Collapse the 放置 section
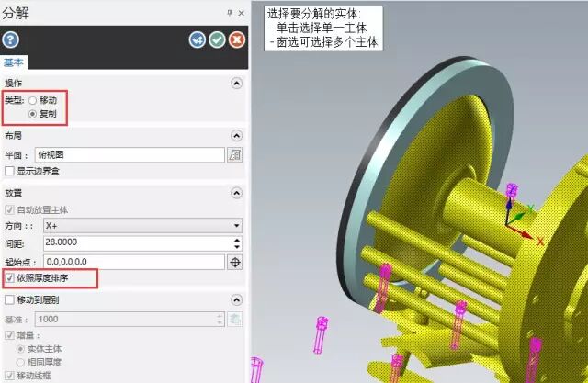The image size is (588, 383). pyautogui.click(x=236, y=193)
